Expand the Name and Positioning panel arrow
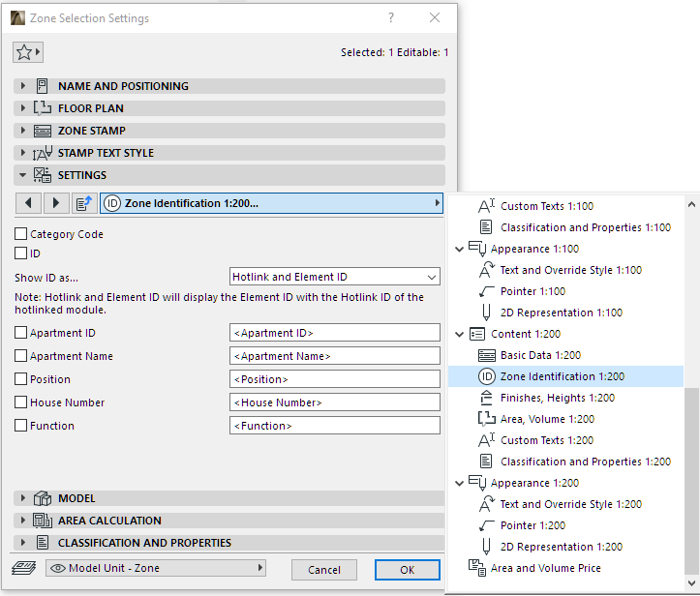Image resolution: width=700 pixels, height=596 pixels. (23, 86)
